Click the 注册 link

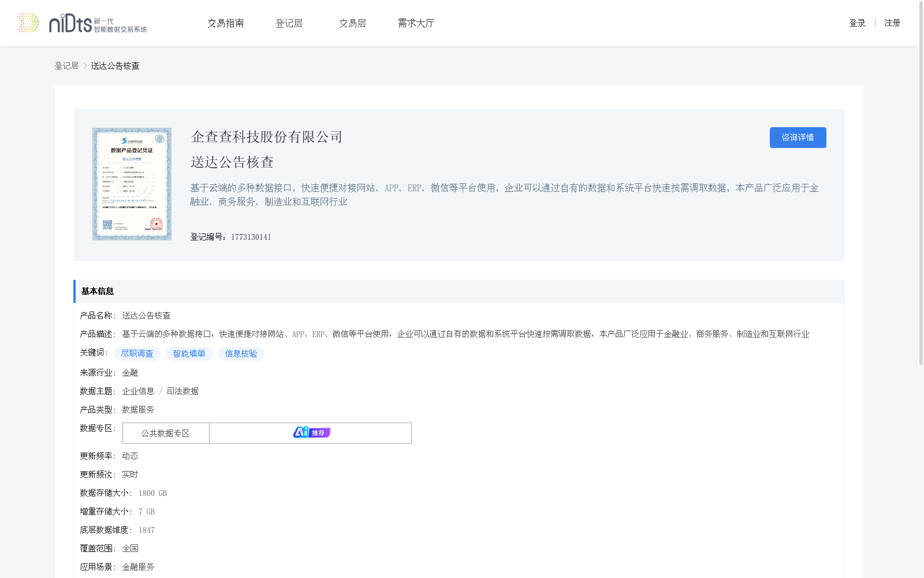pyautogui.click(x=892, y=23)
